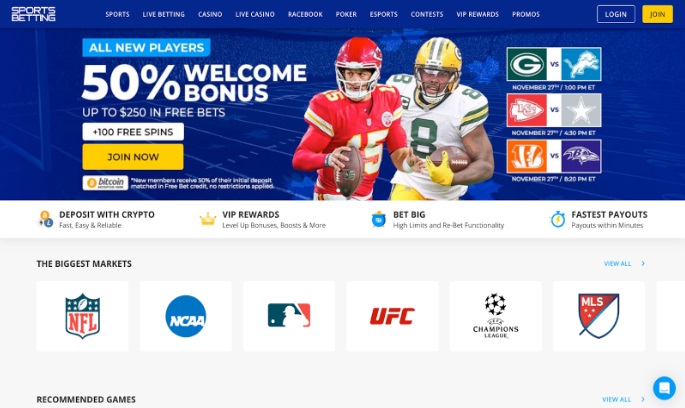Click the VIP Rewards crown icon
Image resolution: width=685 pixels, height=408 pixels.
[208, 219]
